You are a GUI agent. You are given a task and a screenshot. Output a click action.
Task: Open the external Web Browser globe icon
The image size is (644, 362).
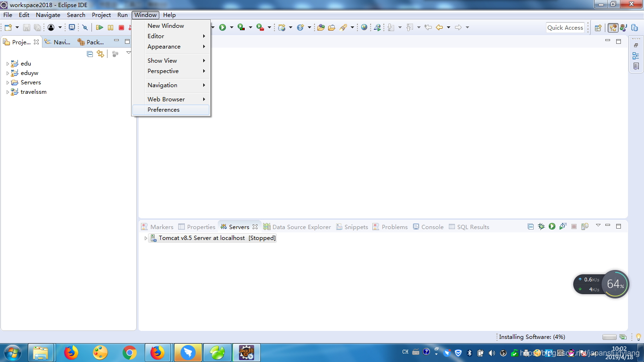pyautogui.click(x=364, y=27)
